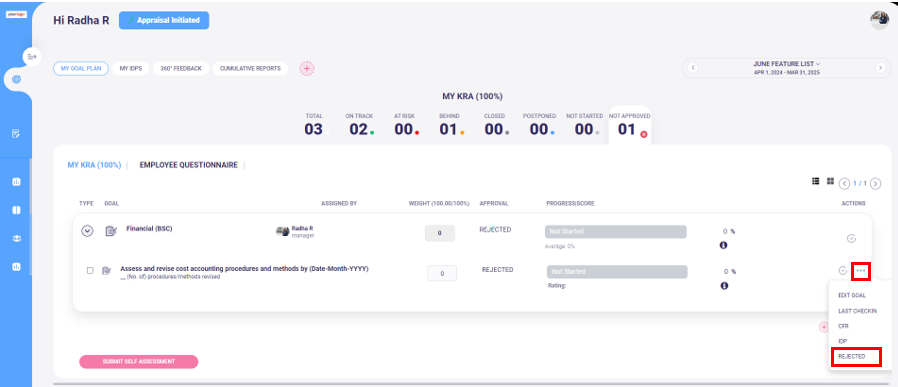Filter by Not Approved 01 goals

pyautogui.click(x=629, y=125)
